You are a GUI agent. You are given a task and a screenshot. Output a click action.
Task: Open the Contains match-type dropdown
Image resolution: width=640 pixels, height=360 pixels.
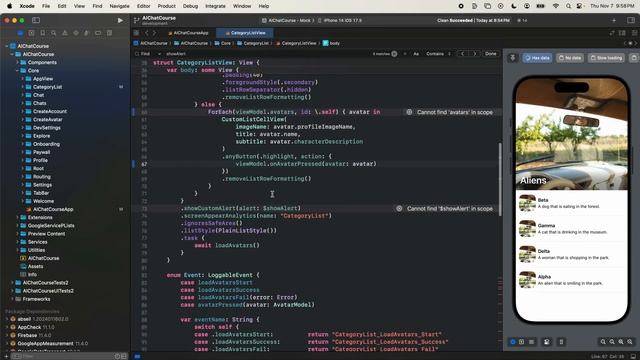pos(439,54)
